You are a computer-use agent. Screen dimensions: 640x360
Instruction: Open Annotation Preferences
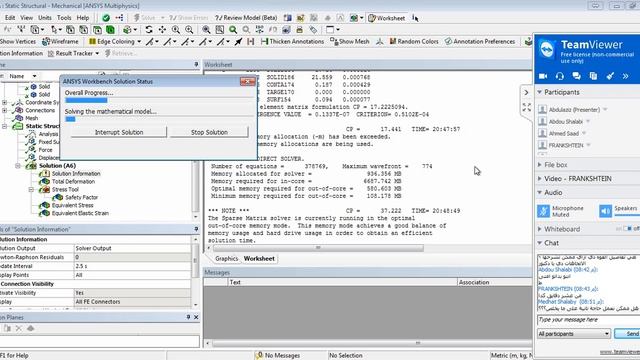click(x=480, y=41)
